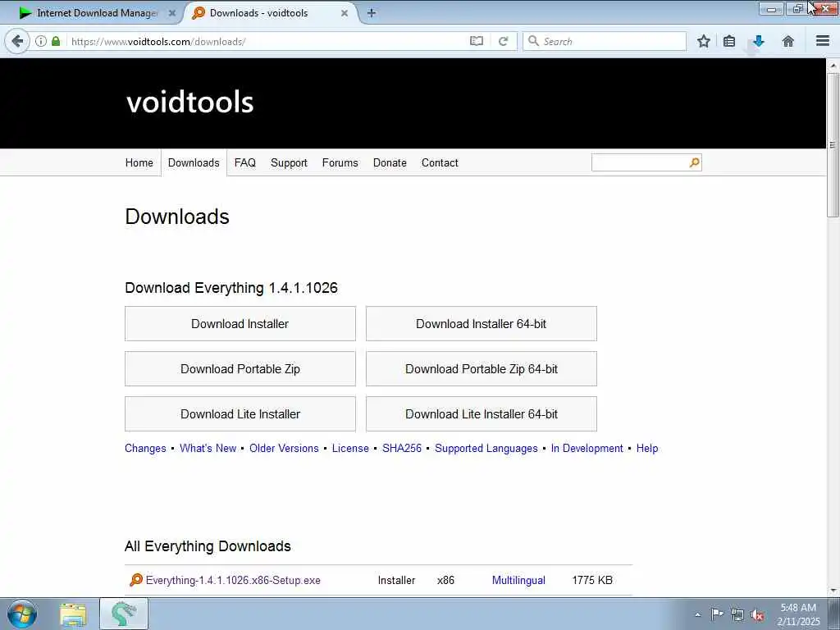Open the Changes link
This screenshot has width=840, height=630.
[145, 448]
